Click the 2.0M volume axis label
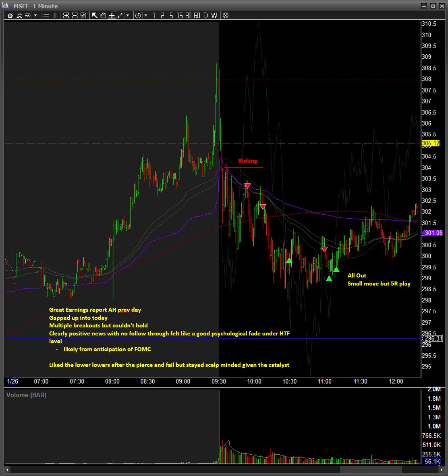 click(434, 389)
